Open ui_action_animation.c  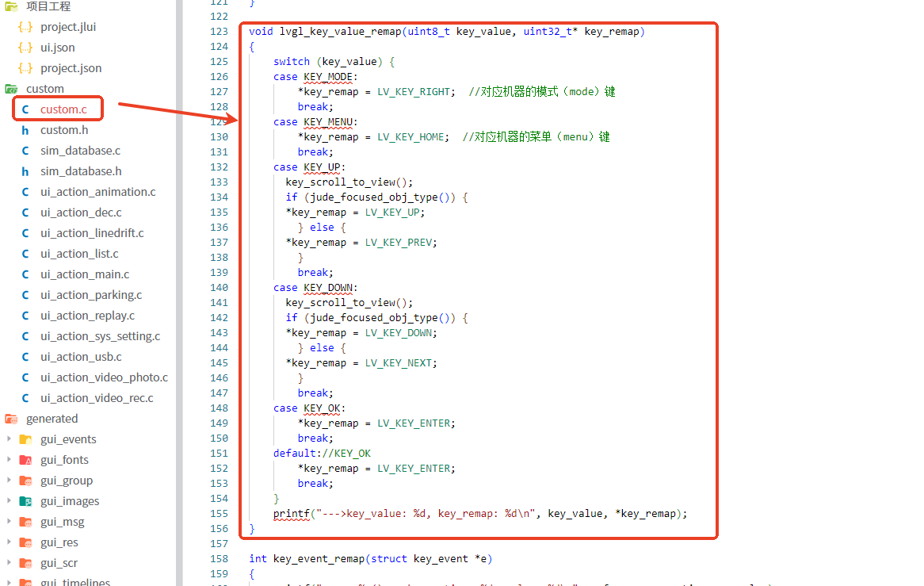pyautogui.click(x=97, y=192)
